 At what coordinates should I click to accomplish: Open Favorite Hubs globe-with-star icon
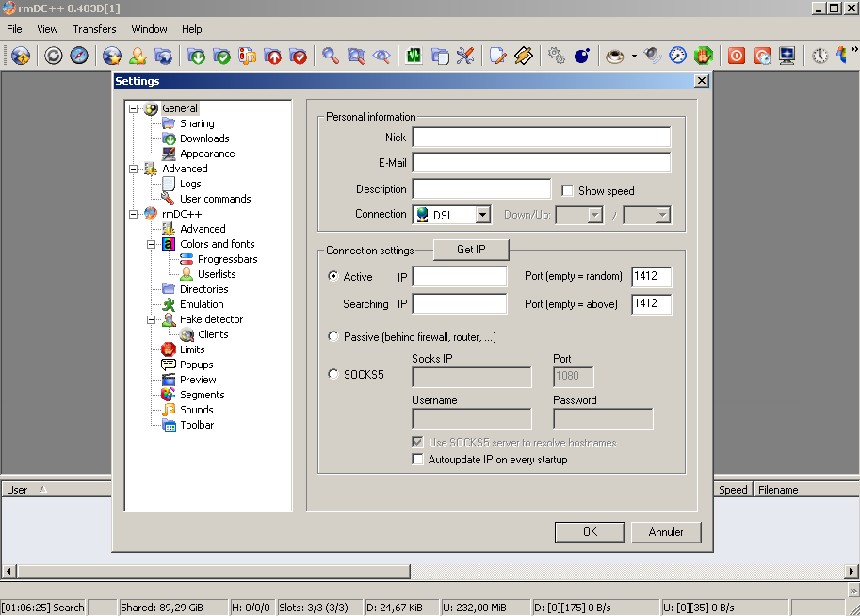coord(112,56)
